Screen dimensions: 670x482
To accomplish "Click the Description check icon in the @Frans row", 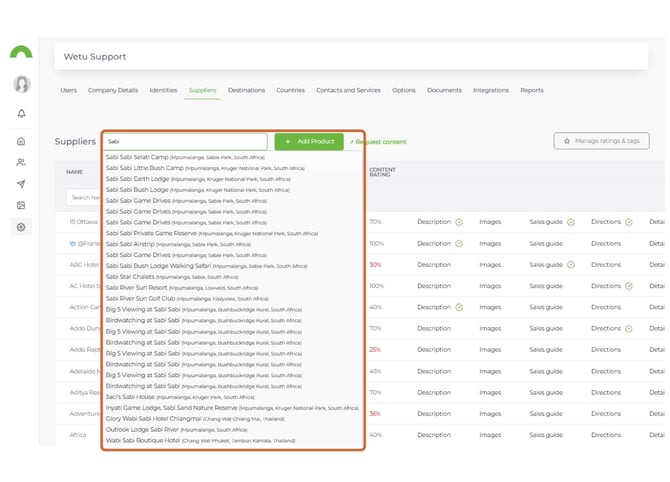I will pos(459,244).
